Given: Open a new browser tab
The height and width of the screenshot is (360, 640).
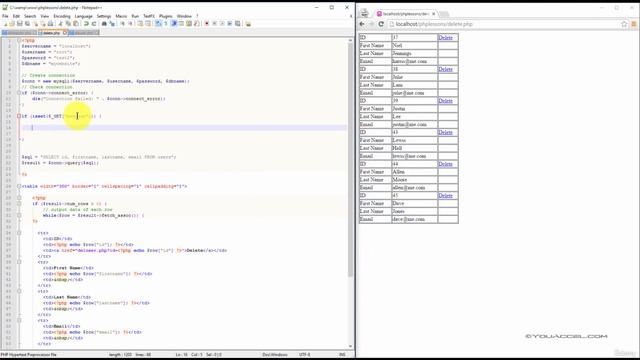Looking at the screenshot, I should tap(444, 14).
